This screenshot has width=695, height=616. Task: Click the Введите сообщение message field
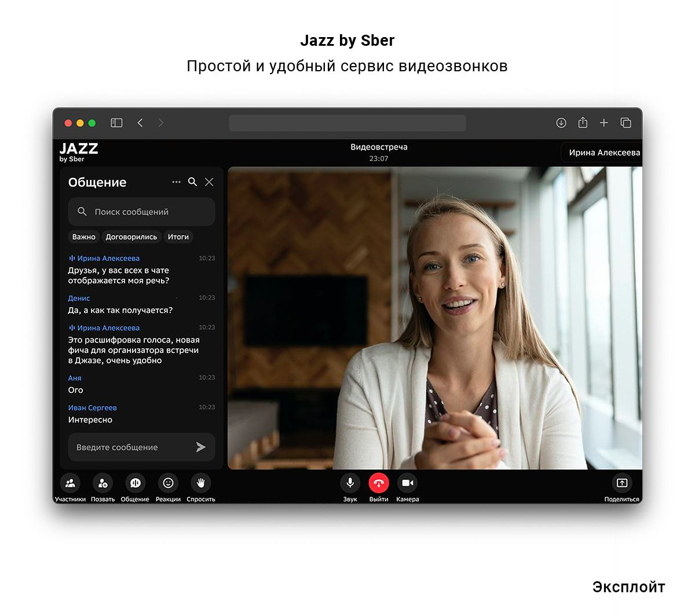(x=141, y=447)
